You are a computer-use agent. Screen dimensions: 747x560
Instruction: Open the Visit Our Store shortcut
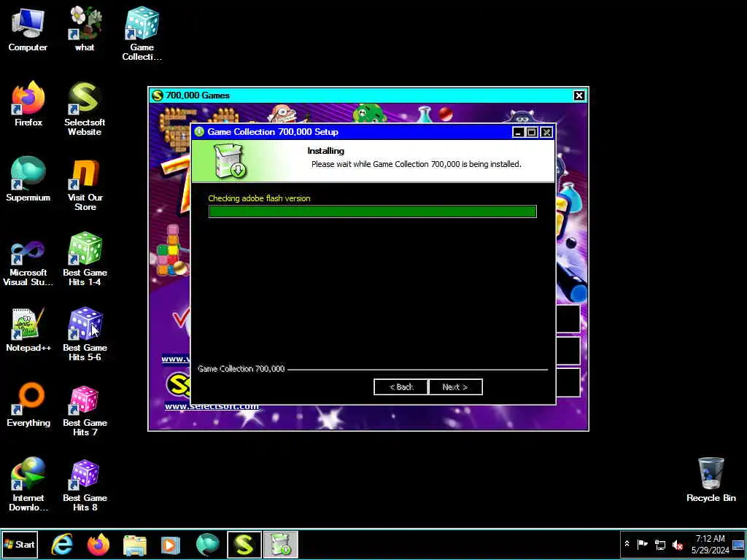[85, 184]
